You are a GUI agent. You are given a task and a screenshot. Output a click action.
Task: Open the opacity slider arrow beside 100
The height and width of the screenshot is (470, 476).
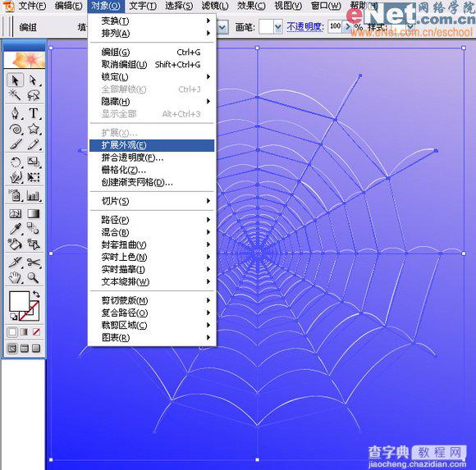click(347, 26)
